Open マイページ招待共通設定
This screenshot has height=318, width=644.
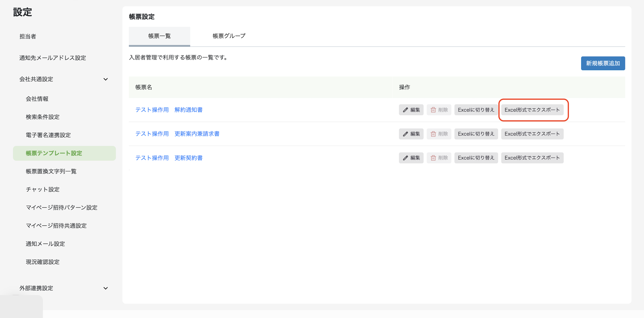56,226
